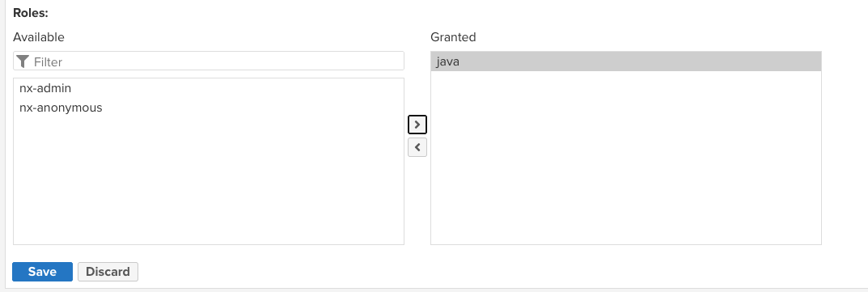868x292 pixels.
Task: Click the gray Discard button
Action: tap(108, 272)
